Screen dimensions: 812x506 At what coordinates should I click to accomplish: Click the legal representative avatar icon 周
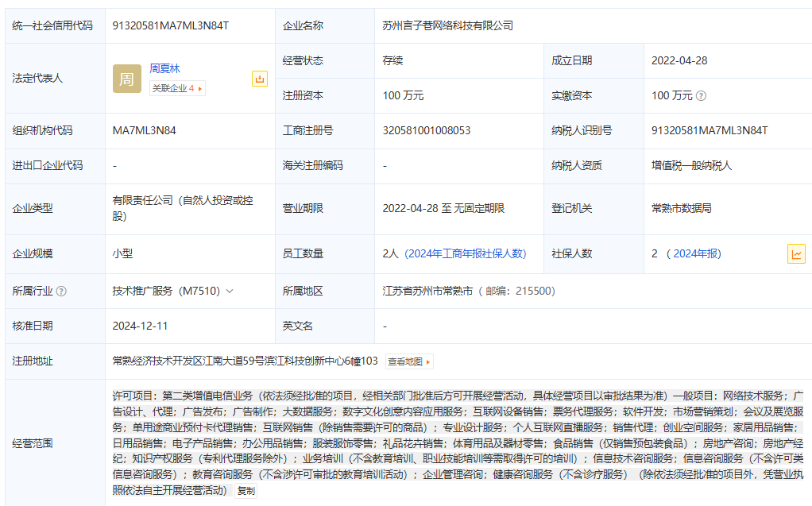pyautogui.click(x=127, y=79)
